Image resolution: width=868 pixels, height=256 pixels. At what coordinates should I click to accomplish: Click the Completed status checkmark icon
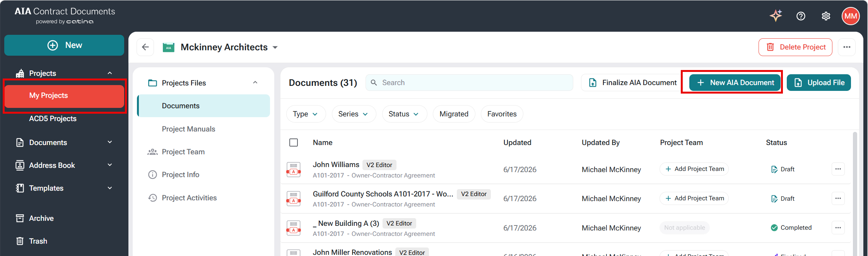click(x=774, y=228)
